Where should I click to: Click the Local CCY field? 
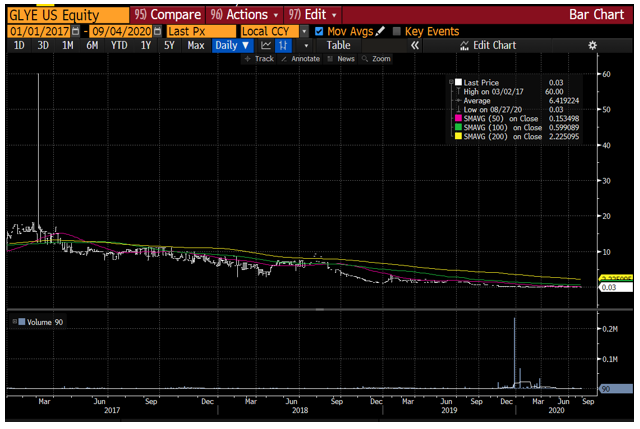(270, 31)
